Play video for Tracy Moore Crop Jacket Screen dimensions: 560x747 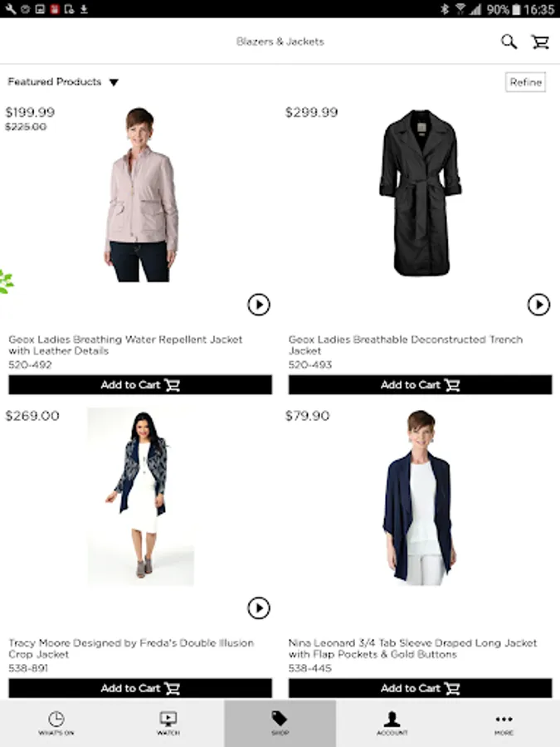[x=259, y=608]
